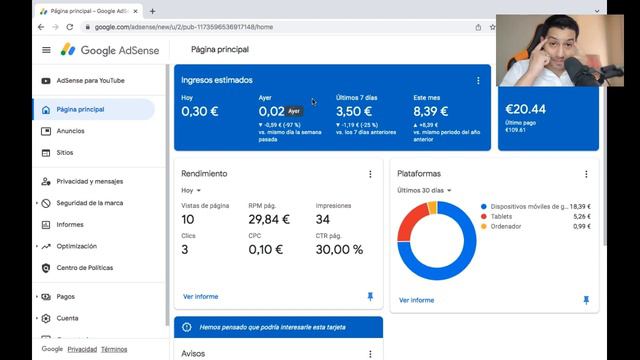Image resolution: width=640 pixels, height=360 pixels.
Task: Open Últimos 30 días dropdown in Plataformas
Action: point(424,191)
